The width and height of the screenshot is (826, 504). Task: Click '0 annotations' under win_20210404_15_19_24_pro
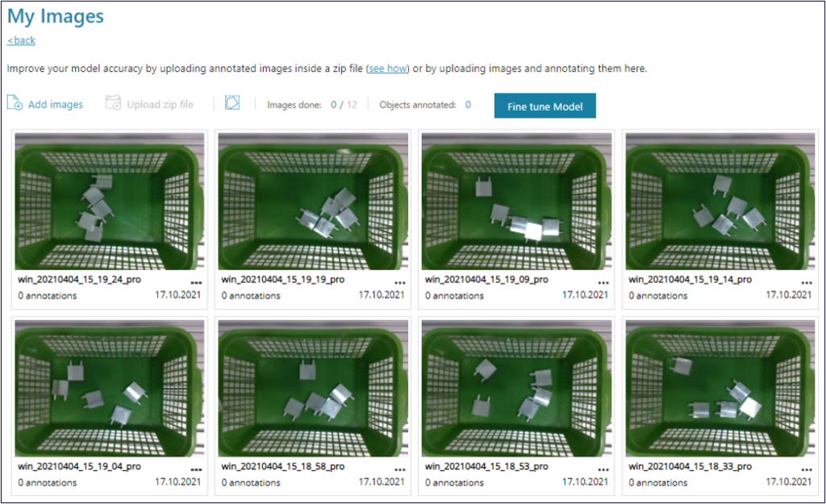click(x=48, y=296)
